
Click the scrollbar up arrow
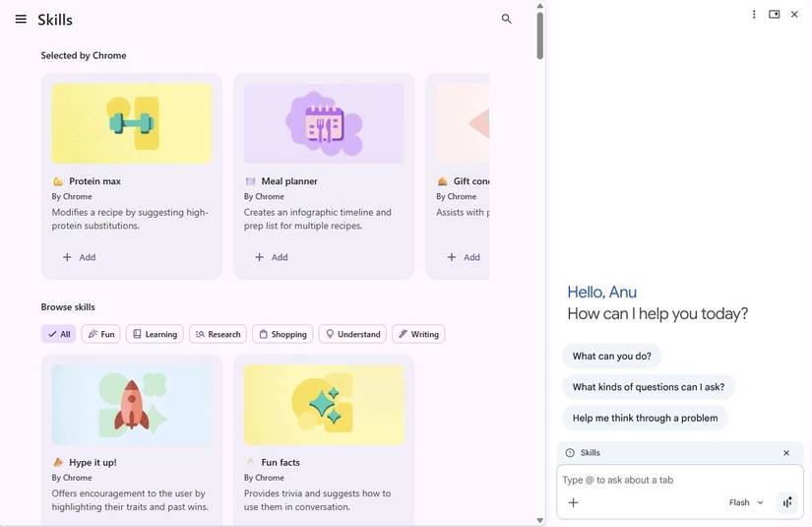539,6
